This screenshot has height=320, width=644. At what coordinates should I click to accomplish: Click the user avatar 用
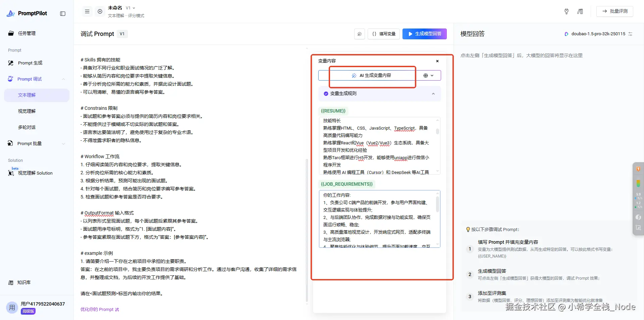pyautogui.click(x=12, y=307)
